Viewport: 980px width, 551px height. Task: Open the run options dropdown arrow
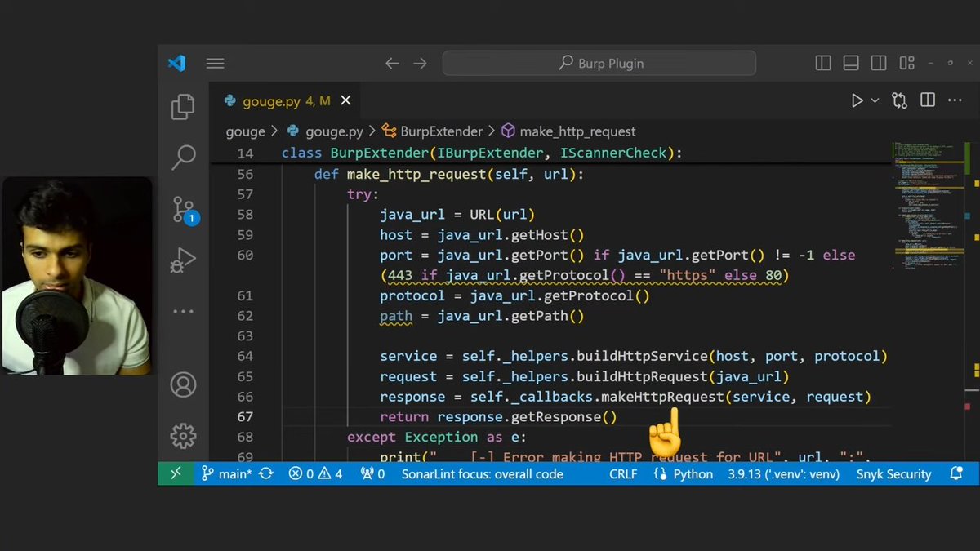[x=875, y=100]
